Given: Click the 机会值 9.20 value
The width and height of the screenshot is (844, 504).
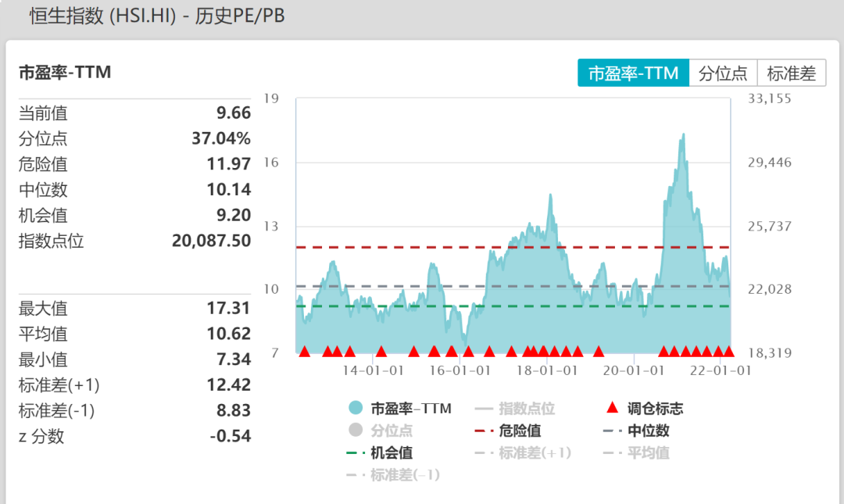Looking at the screenshot, I should 234,215.
